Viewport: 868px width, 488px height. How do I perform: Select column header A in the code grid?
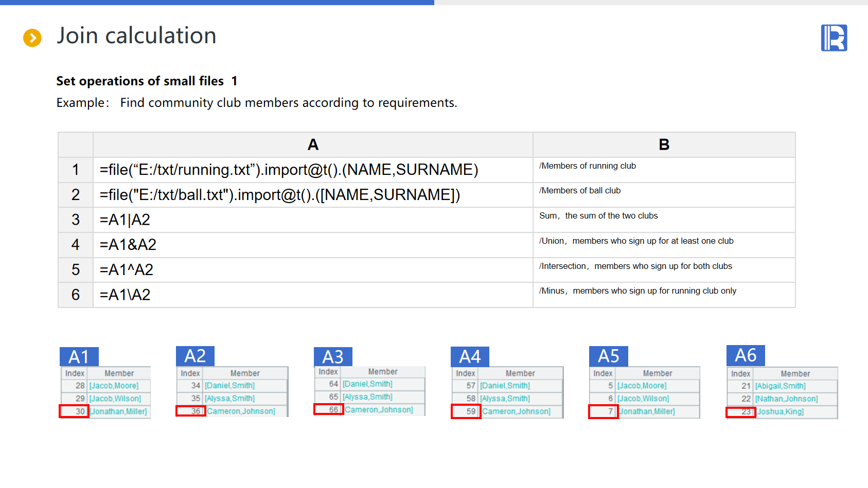click(313, 145)
